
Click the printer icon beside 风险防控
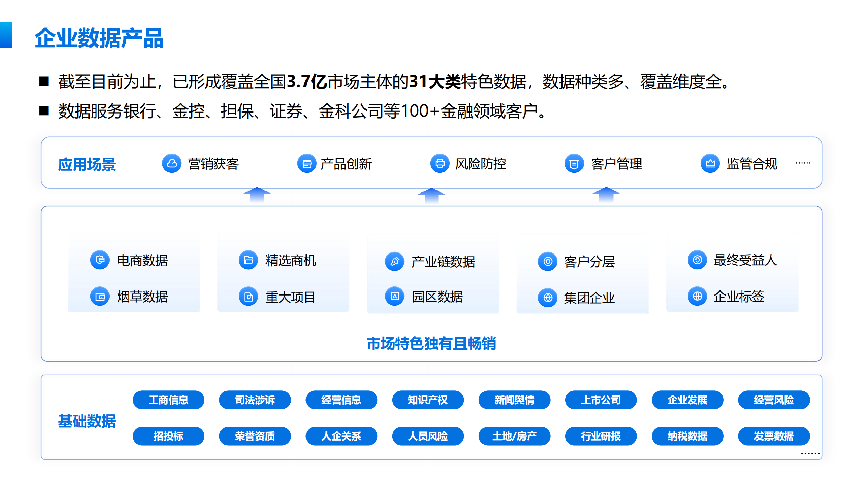coord(439,164)
